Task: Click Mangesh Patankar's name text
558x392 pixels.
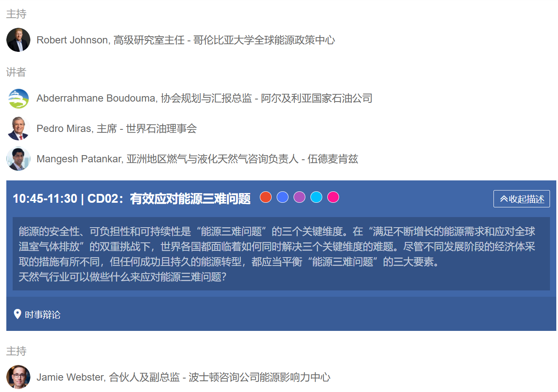Action: coord(79,159)
